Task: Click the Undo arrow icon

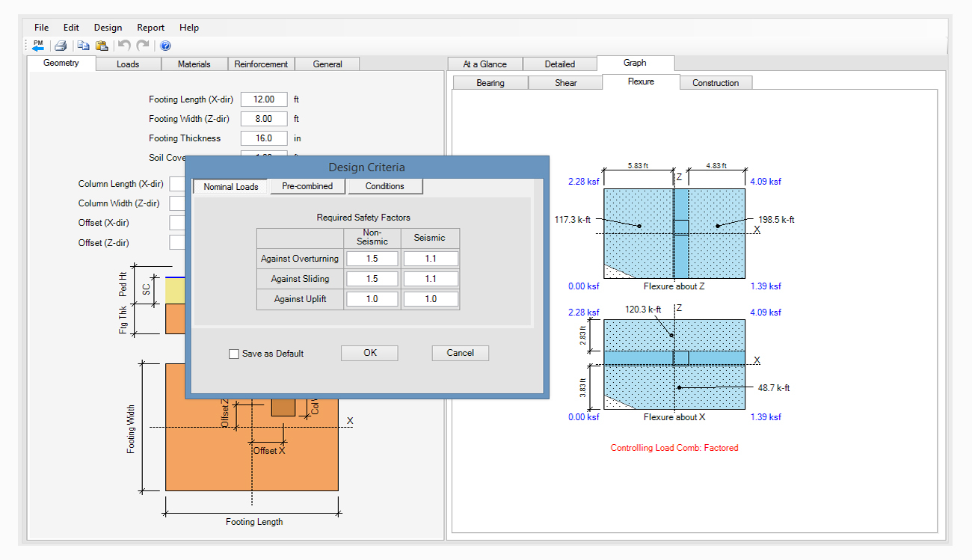Action: [x=124, y=46]
